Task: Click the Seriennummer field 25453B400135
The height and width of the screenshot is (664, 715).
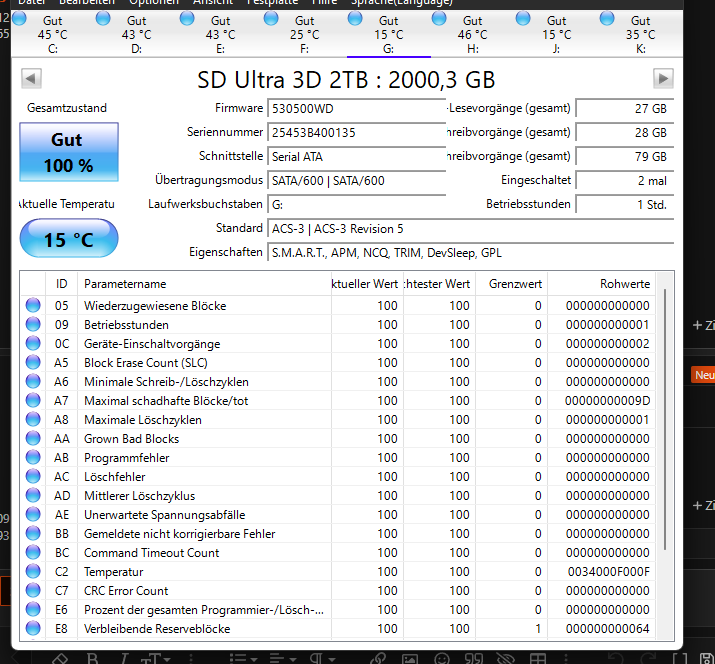Action: coord(357,133)
